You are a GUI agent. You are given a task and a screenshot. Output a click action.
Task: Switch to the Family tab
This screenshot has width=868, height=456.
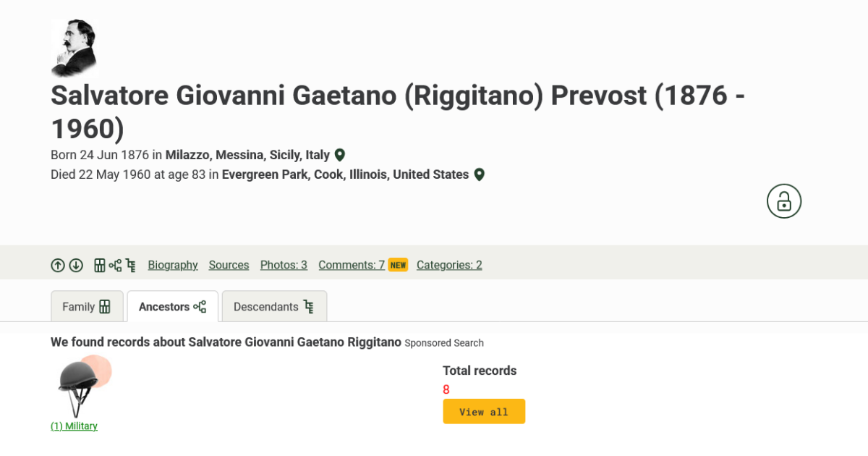tap(87, 305)
